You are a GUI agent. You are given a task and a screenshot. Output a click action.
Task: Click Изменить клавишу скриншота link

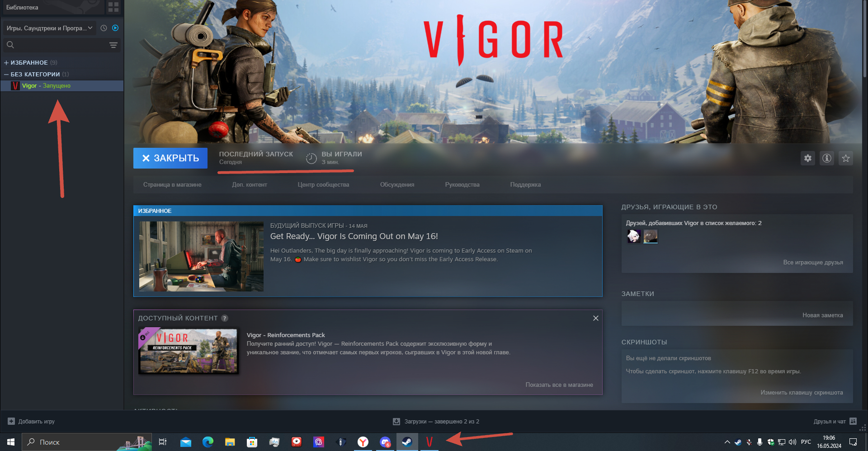[x=802, y=392]
